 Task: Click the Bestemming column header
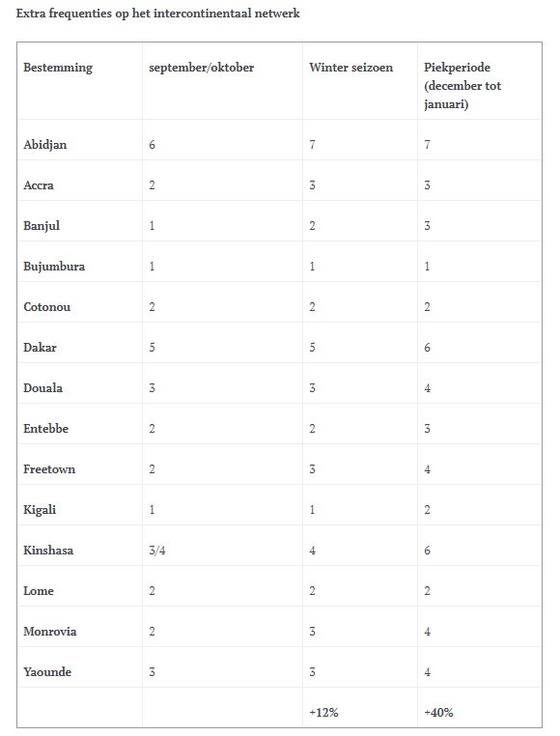[58, 68]
